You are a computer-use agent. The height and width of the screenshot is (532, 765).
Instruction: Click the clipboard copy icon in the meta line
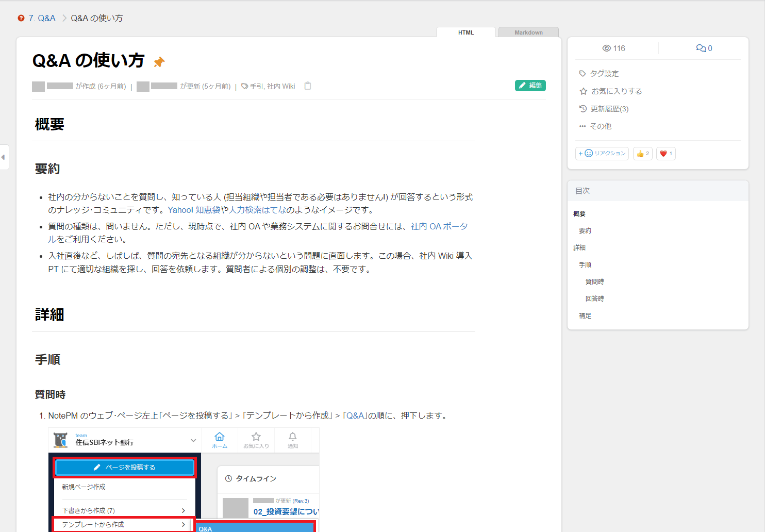[308, 86]
